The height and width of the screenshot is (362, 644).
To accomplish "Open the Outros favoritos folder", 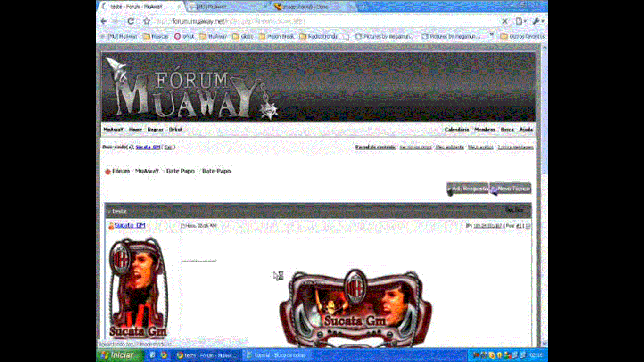I will [522, 36].
